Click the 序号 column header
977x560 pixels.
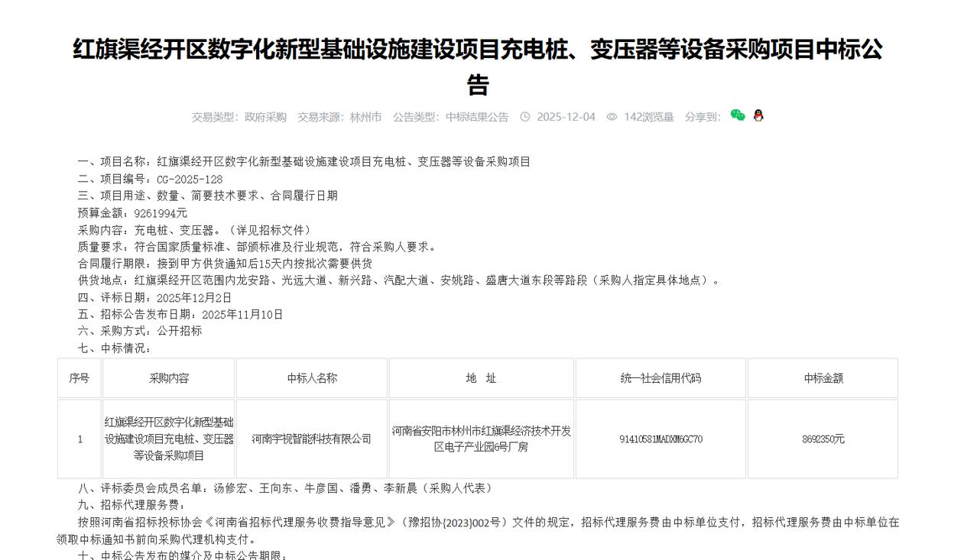coord(79,377)
